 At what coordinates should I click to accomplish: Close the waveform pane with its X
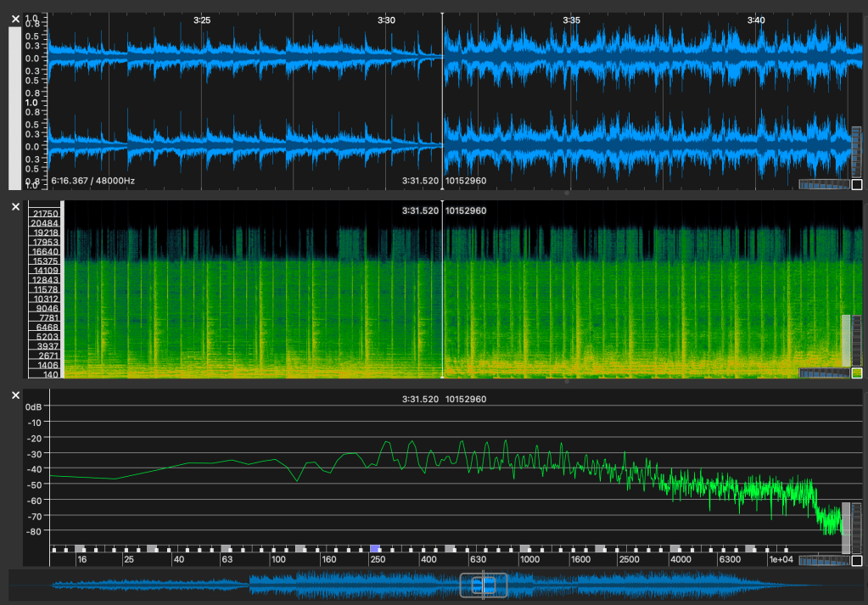15,18
